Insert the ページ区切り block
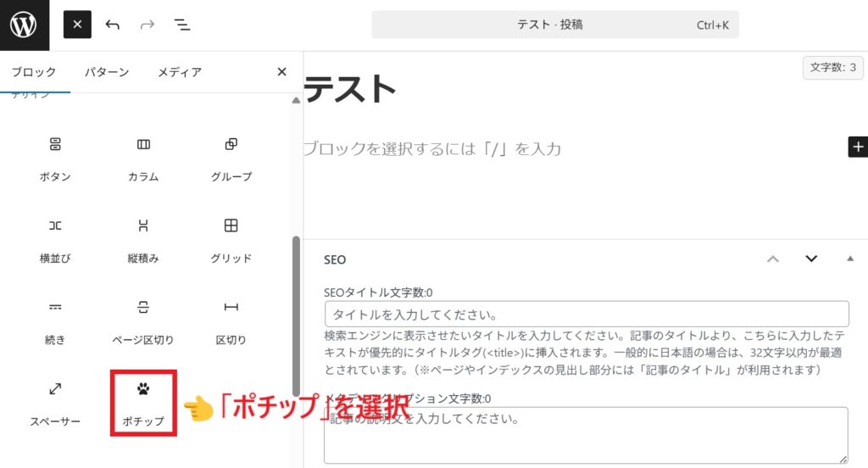This screenshot has height=468, width=868. (143, 322)
